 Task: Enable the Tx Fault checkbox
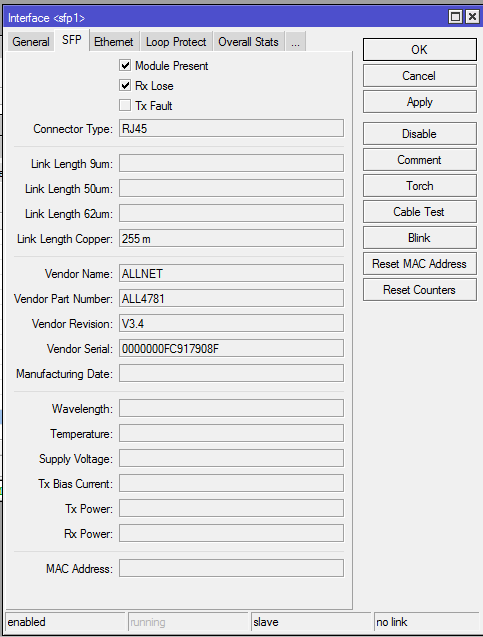(x=125, y=105)
